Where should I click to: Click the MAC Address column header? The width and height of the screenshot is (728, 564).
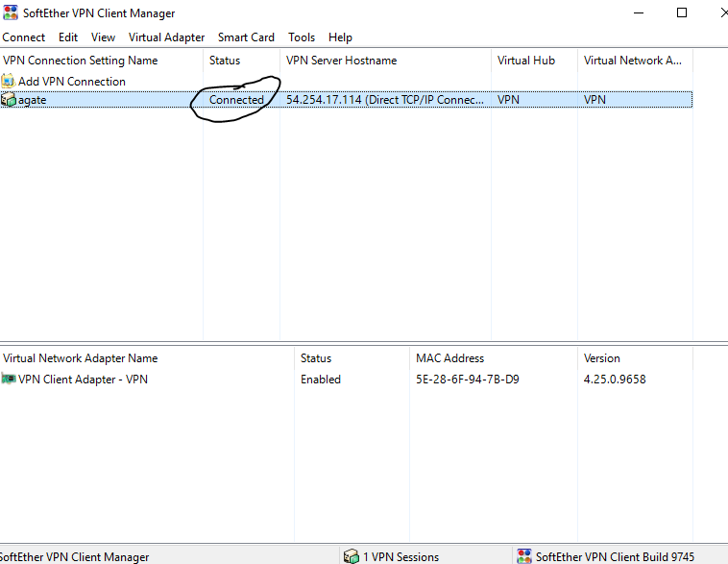[449, 358]
